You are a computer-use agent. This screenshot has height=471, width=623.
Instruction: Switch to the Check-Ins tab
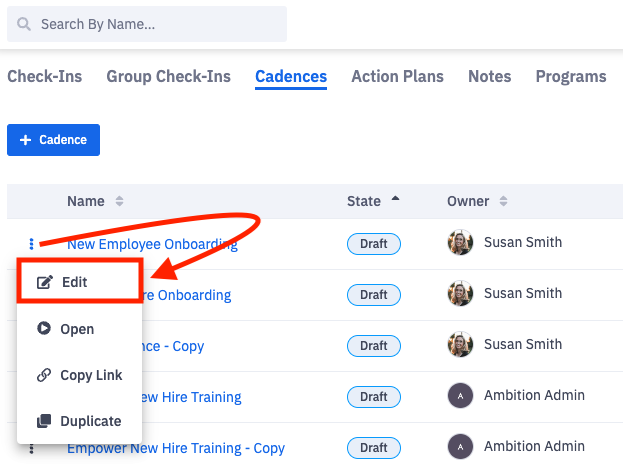(x=45, y=76)
